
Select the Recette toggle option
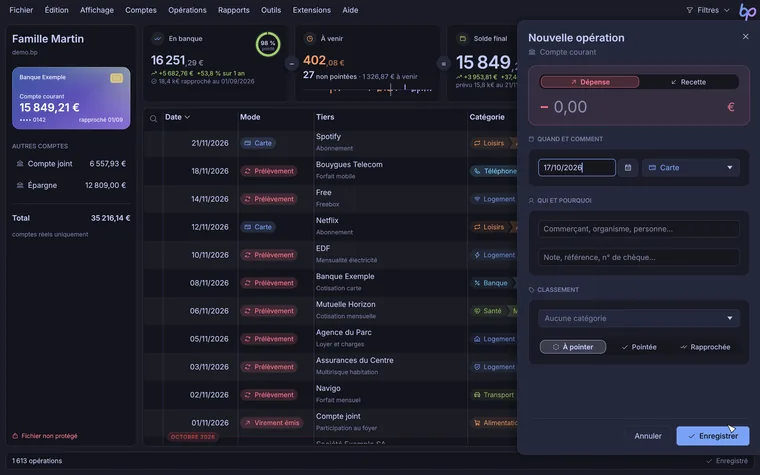688,82
